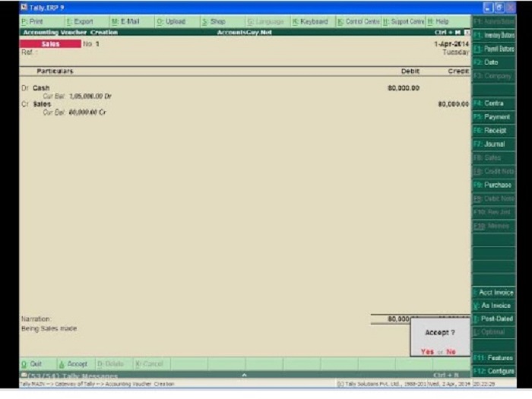Open F11 Features
The width and height of the screenshot is (532, 399).
[494, 358]
